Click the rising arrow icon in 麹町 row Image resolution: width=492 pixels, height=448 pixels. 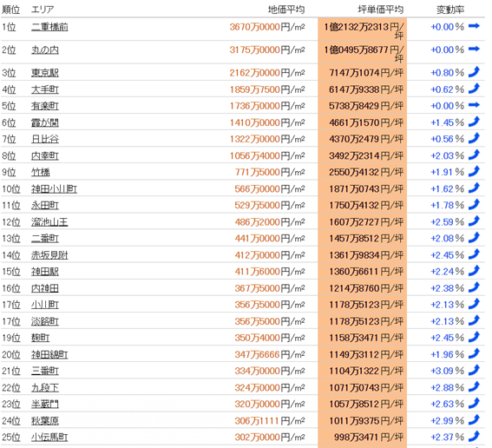pos(474,337)
